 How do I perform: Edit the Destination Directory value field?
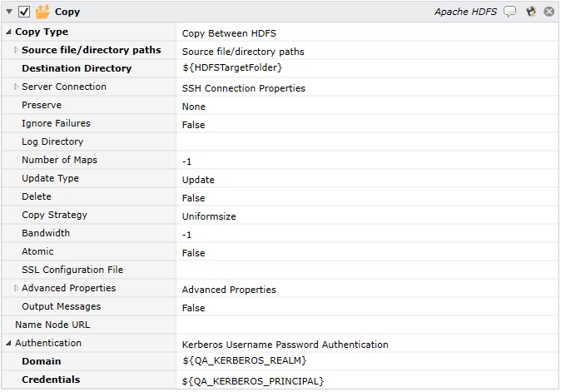tap(366, 69)
